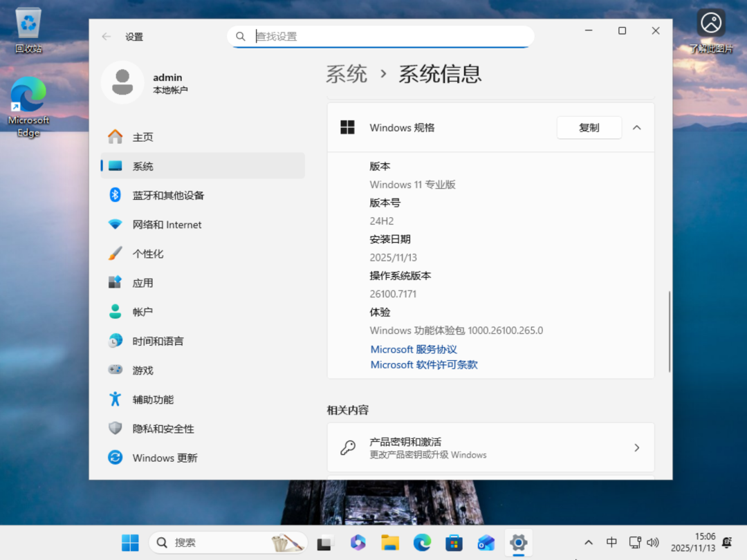Launch Copilot from the taskbar
Image resolution: width=747 pixels, height=560 pixels.
(x=358, y=543)
